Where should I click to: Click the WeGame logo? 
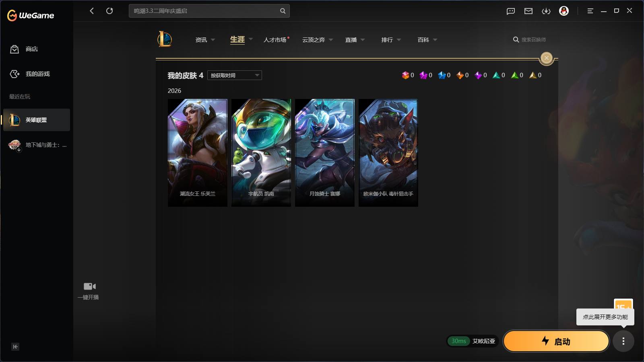(31, 15)
